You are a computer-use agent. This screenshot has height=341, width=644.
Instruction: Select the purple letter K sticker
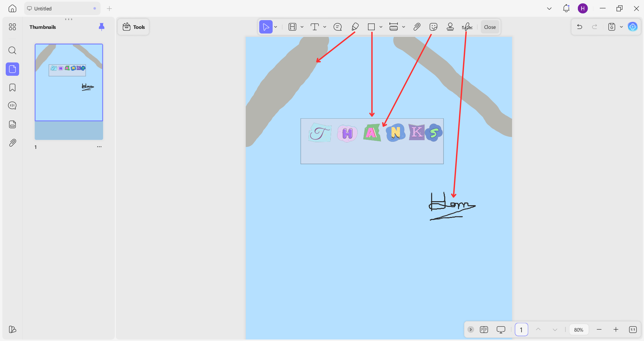[417, 132]
